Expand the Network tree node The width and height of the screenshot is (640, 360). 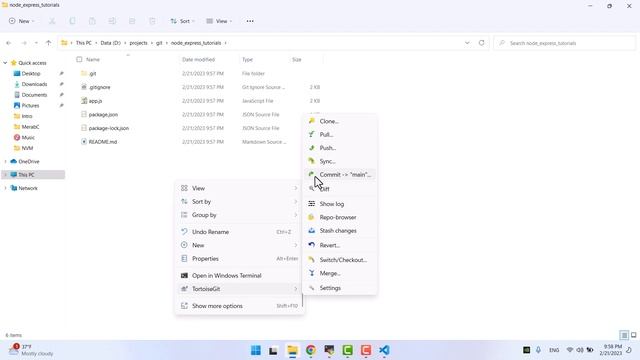pos(5,188)
